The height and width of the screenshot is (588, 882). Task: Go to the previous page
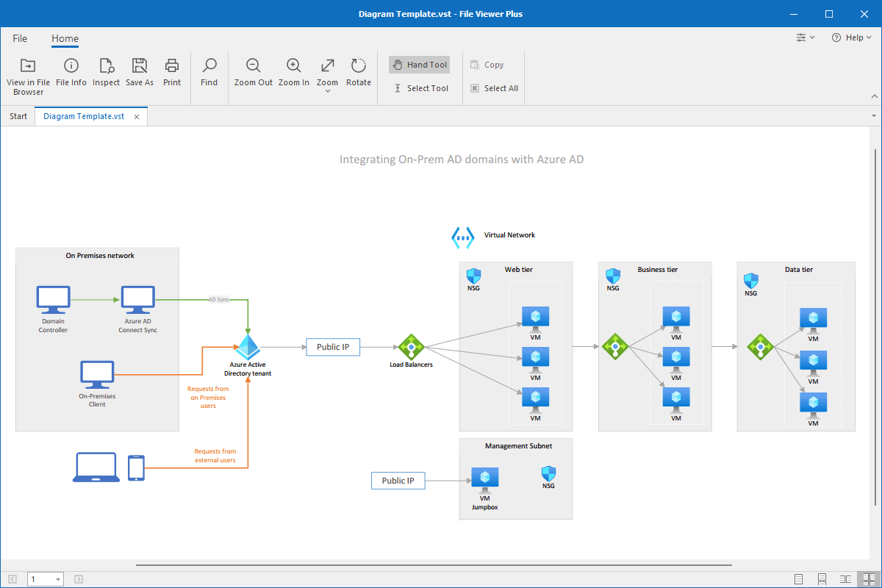click(12, 579)
